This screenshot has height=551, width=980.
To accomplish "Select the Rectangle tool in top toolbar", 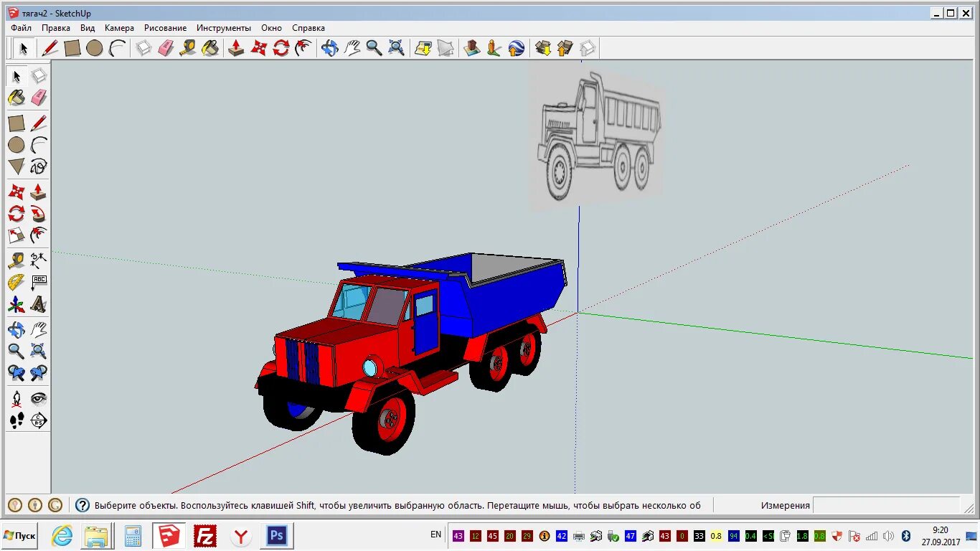I will [x=72, y=48].
